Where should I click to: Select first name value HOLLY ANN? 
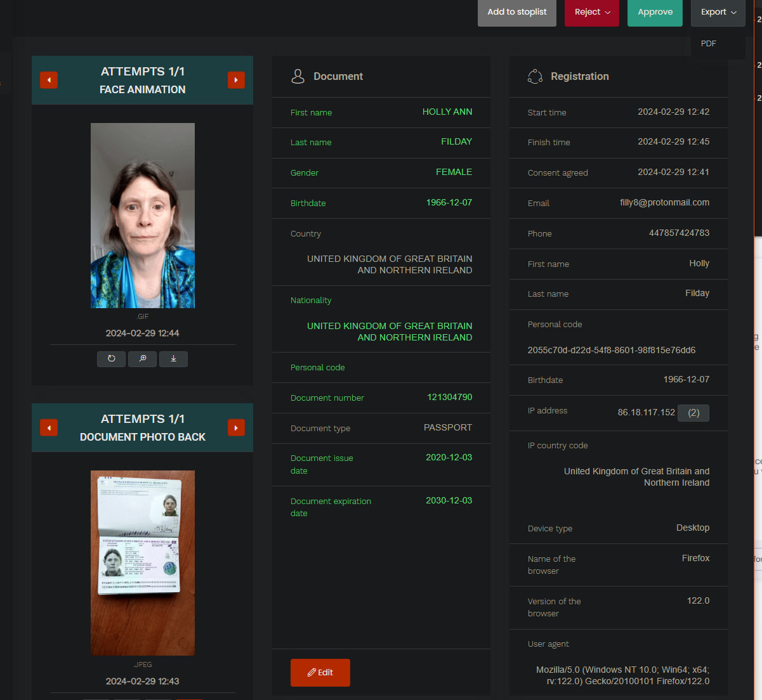click(x=447, y=112)
